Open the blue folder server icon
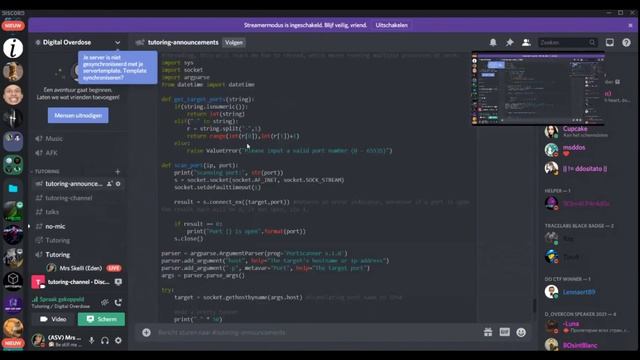 point(13,188)
